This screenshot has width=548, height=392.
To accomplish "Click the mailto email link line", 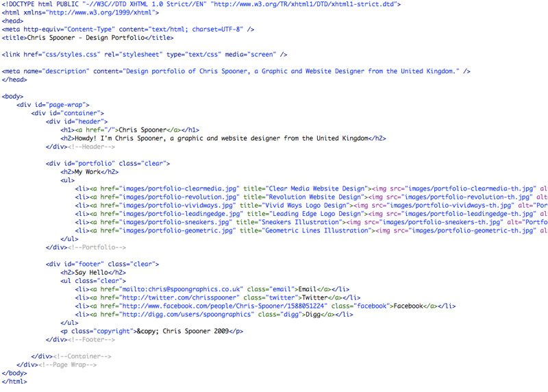I will point(212,289).
